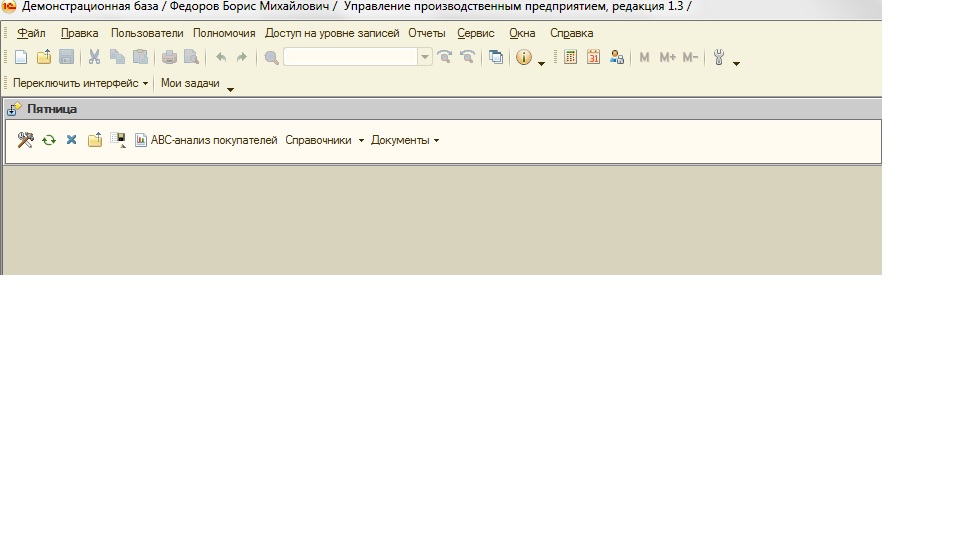Open the Документы dropdown
The height and width of the screenshot is (540, 960).
[x=405, y=140]
